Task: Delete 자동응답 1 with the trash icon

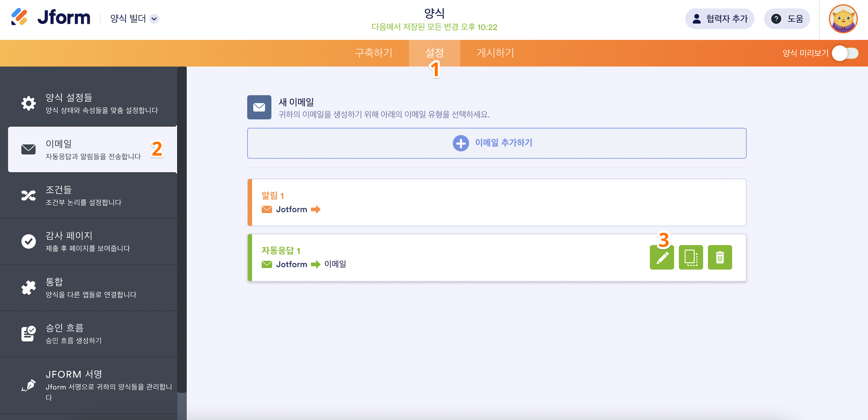Action: pyautogui.click(x=719, y=257)
